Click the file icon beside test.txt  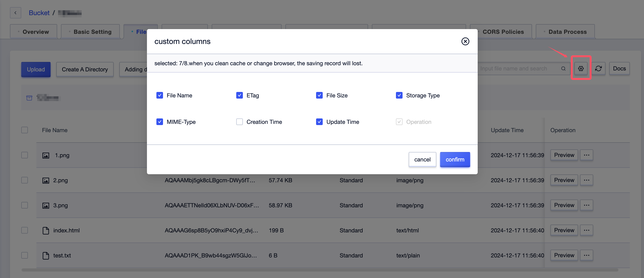tap(46, 256)
